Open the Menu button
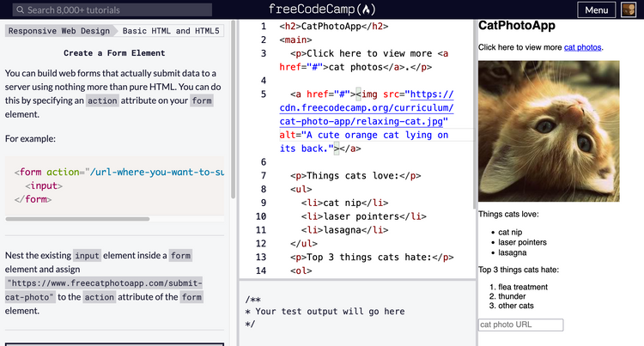644x346 pixels. [x=596, y=10]
